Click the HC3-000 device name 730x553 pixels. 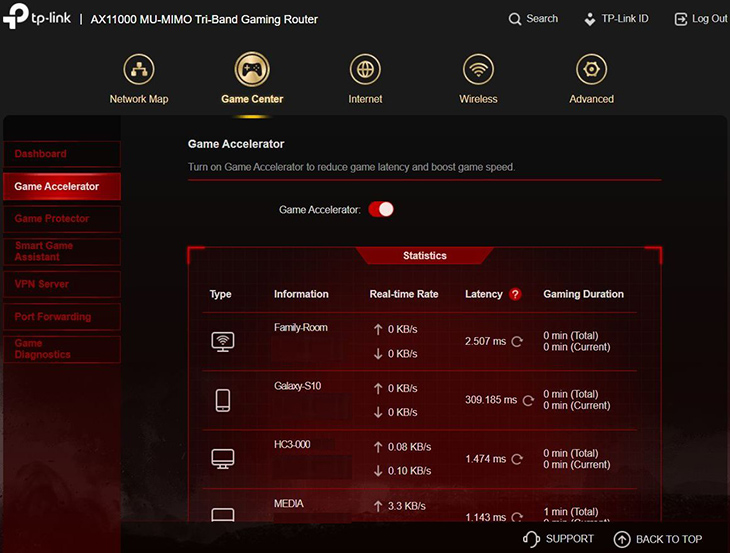click(292, 445)
